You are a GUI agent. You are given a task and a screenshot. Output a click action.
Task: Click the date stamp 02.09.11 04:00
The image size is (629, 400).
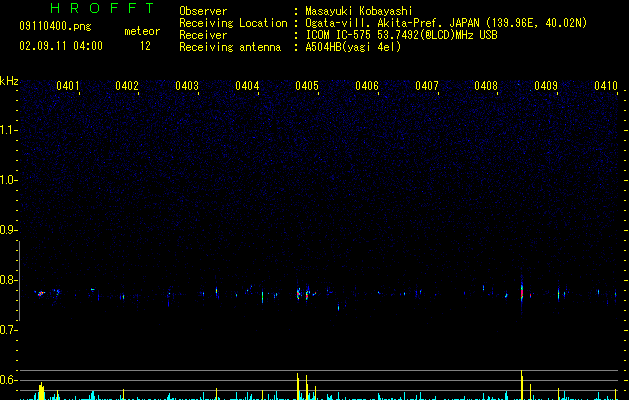tap(61, 46)
